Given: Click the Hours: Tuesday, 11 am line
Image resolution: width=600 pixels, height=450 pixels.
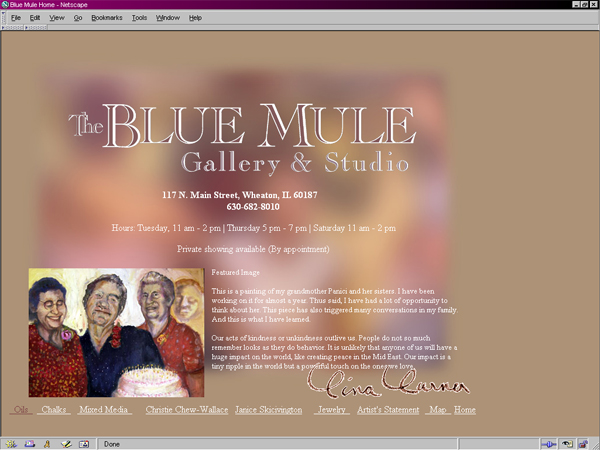Looking at the screenshot, I should 254,228.
